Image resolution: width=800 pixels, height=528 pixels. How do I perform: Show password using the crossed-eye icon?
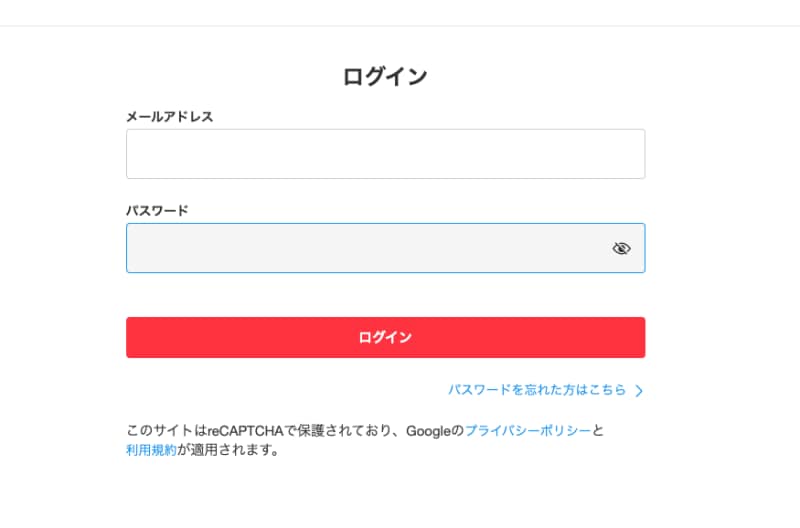[621, 248]
